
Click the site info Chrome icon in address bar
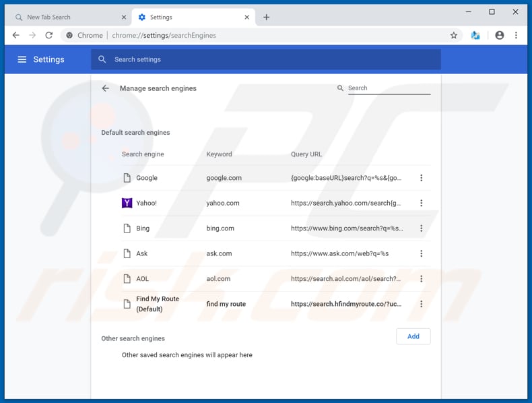(x=69, y=35)
